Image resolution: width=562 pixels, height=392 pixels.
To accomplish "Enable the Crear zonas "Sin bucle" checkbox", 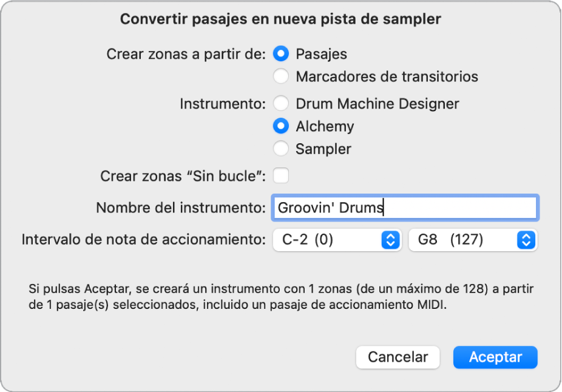I will coord(281,176).
